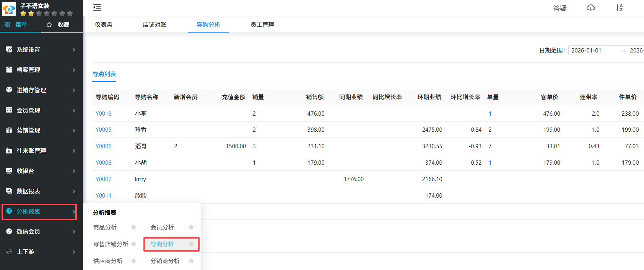Open 供应商分析 from the submenu
The width and height of the screenshot is (644, 270).
click(x=108, y=261)
